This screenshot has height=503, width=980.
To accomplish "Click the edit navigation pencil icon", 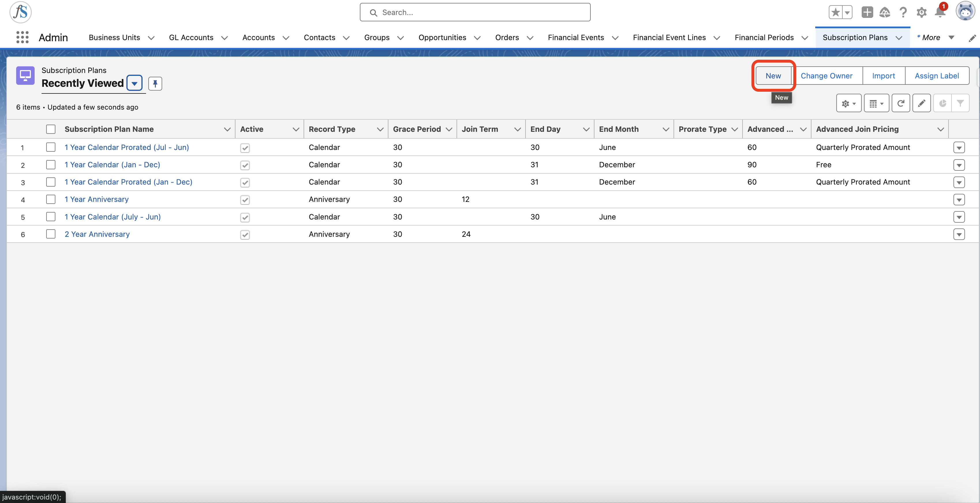I will (x=972, y=38).
